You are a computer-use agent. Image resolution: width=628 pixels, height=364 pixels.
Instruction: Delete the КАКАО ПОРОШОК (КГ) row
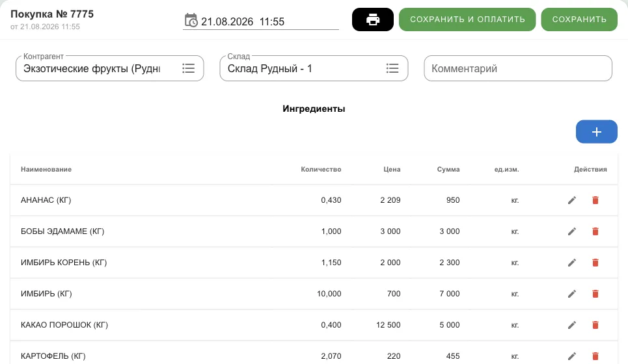(595, 325)
